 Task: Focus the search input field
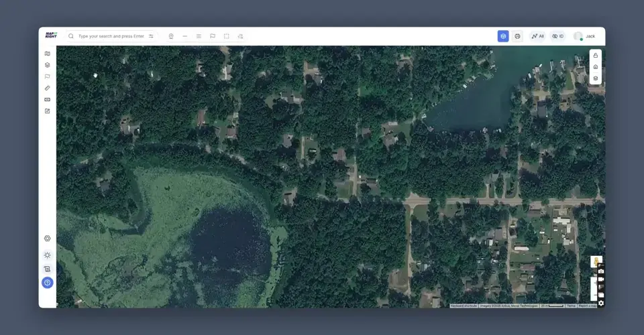[x=111, y=36]
